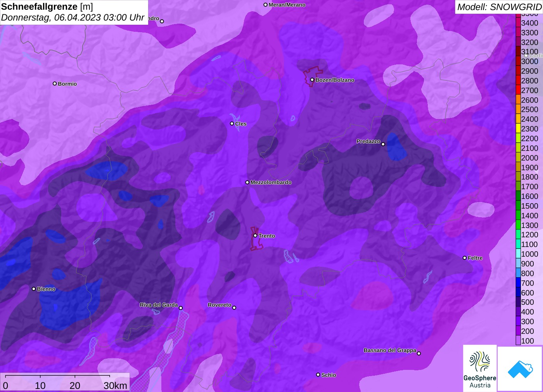543x392 pixels.
Task: Click the Trento city label
Action: 267,236
